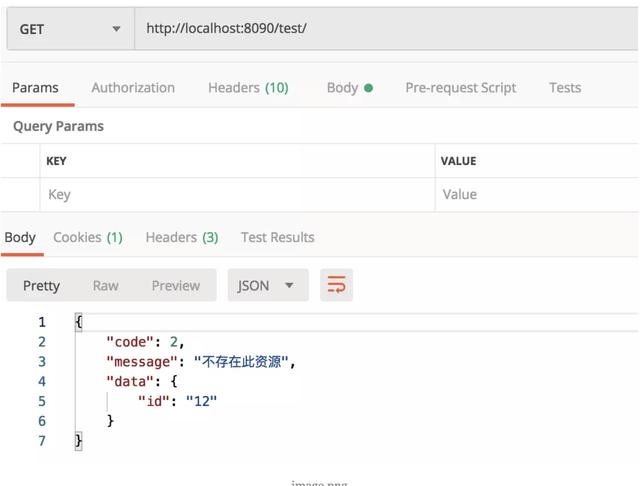The width and height of the screenshot is (640, 486).
Task: Open the Test Results tab
Action: 278,237
